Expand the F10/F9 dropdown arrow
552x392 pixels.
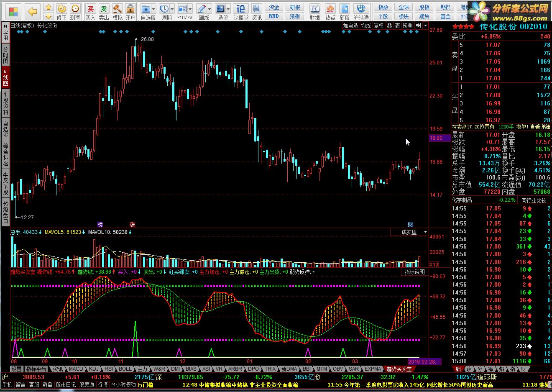(190, 9)
